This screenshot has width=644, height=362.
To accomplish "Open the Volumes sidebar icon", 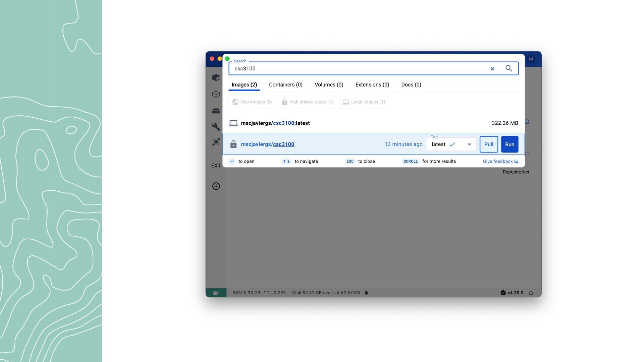I will 216,111.
